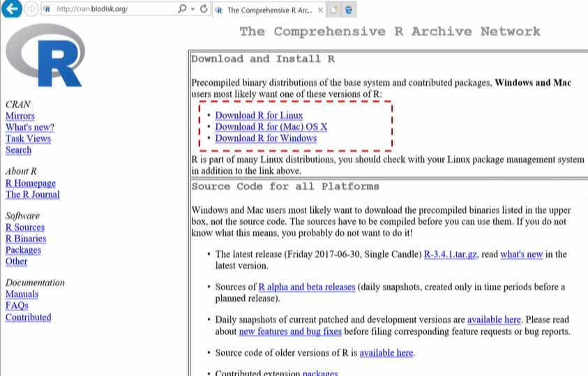Click the Software section label
This screenshot has height=376, width=588.
click(22, 216)
